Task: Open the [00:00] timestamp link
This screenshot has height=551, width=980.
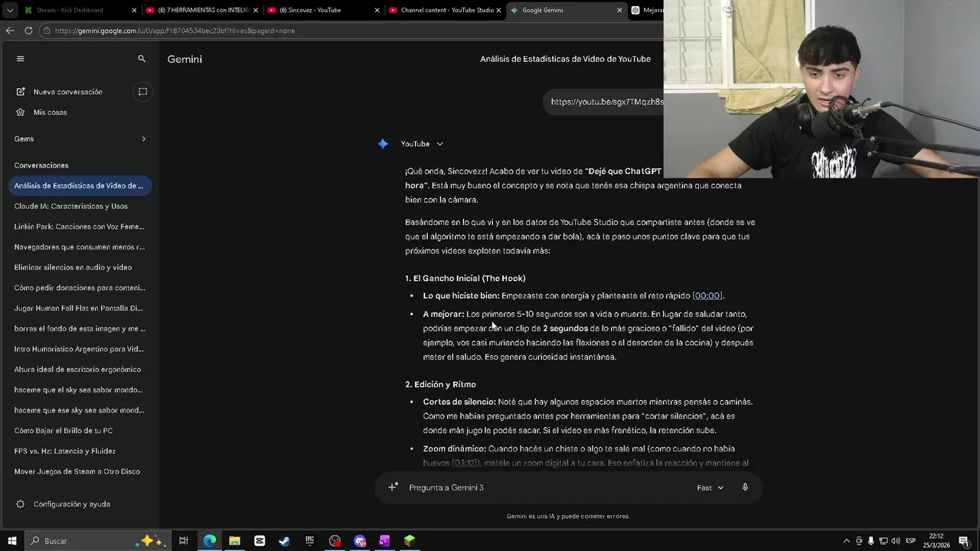Action: [707, 295]
